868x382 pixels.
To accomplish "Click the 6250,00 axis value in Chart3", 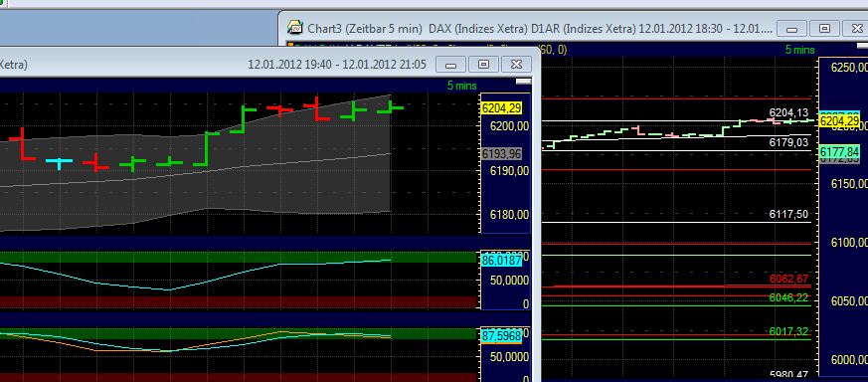I will click(x=849, y=68).
